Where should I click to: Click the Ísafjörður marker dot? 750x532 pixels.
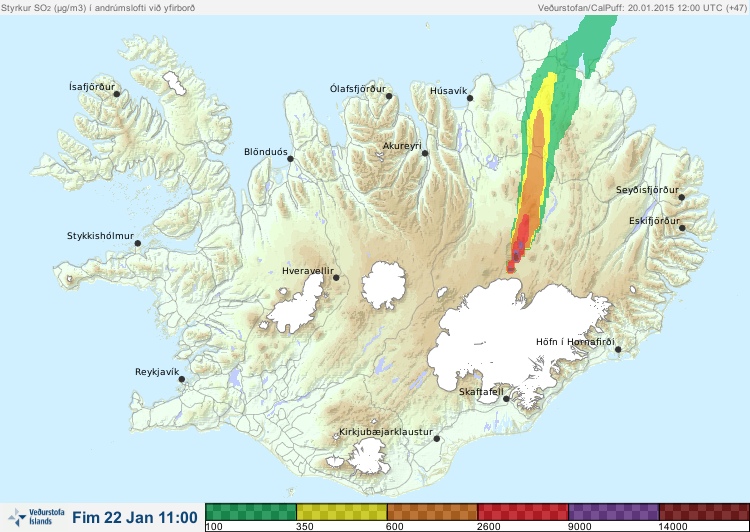(116, 94)
